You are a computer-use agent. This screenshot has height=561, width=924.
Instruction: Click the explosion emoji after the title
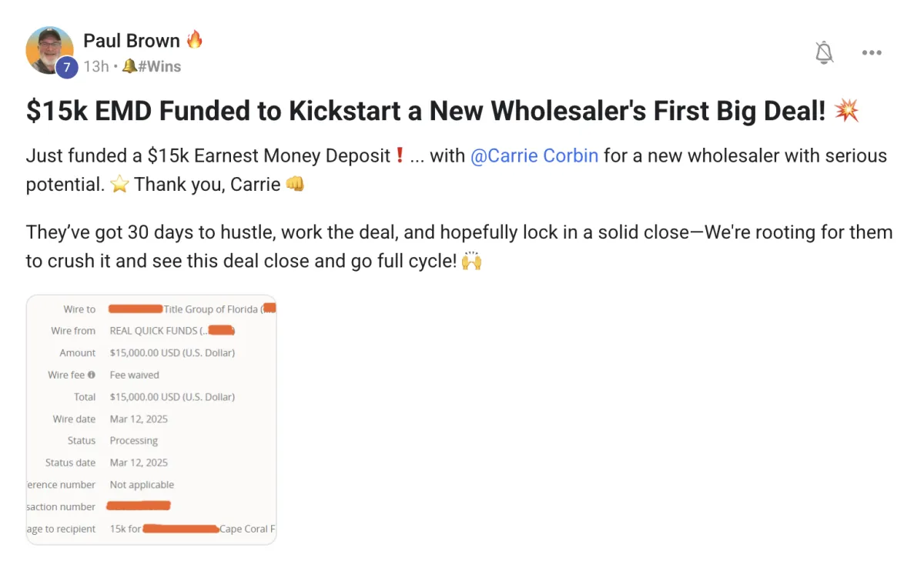click(846, 112)
